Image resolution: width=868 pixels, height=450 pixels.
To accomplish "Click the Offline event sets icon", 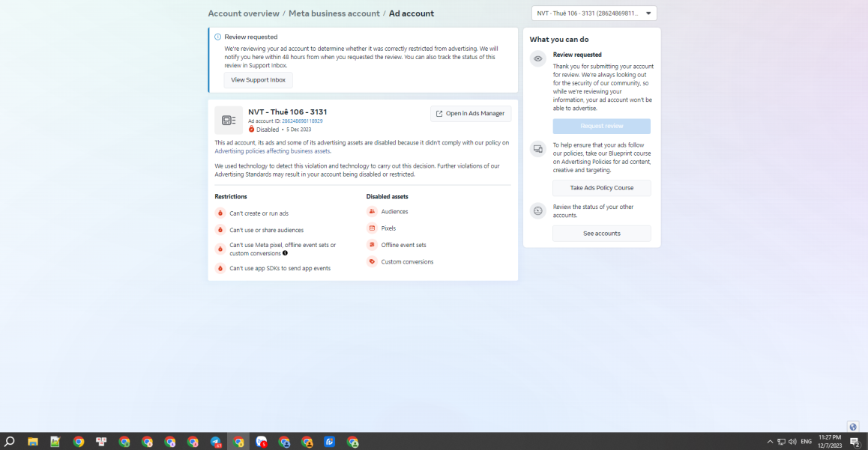I will pos(372,244).
